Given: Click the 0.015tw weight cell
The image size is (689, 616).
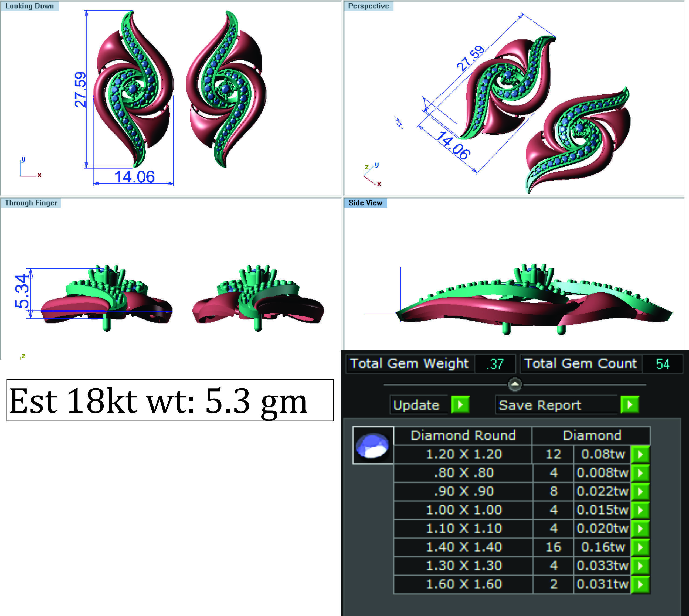Looking at the screenshot, I should [602, 510].
